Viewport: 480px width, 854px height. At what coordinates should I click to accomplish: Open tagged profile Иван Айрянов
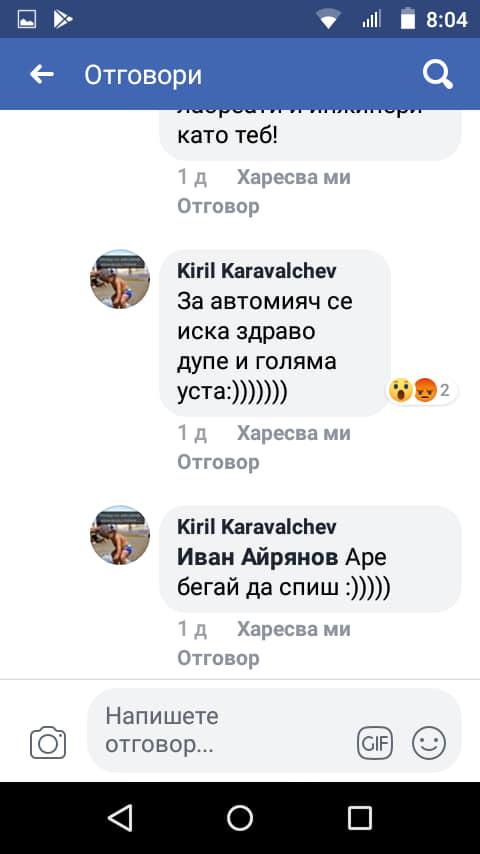(258, 557)
